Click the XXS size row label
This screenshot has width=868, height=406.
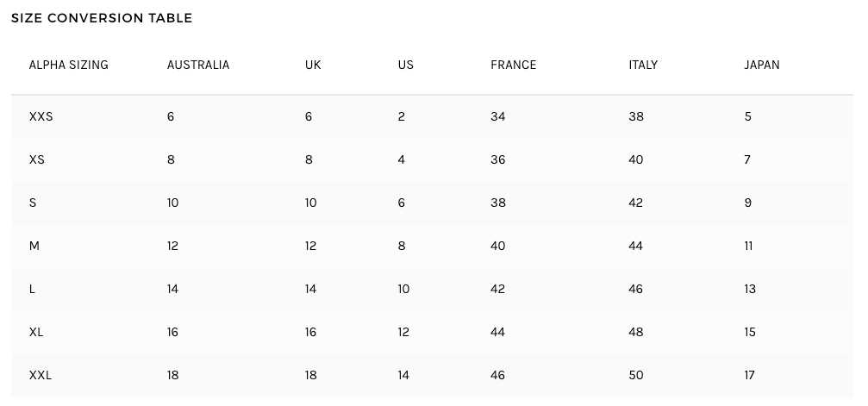point(41,116)
